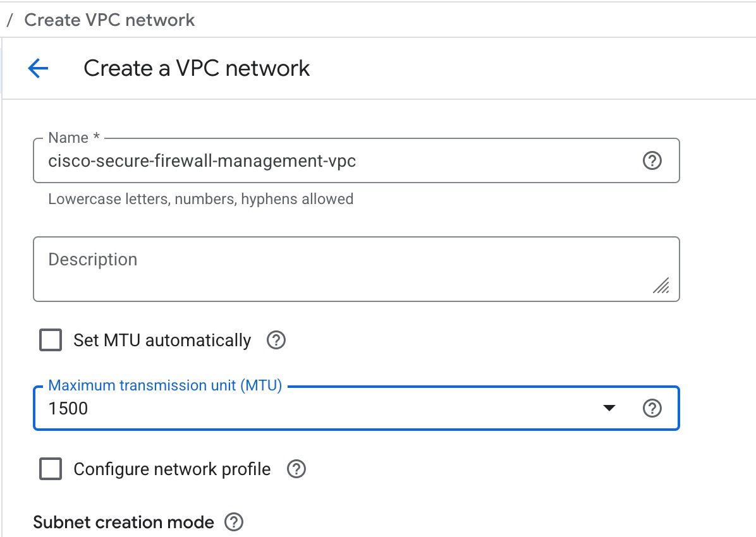The width and height of the screenshot is (756, 537).
Task: Click the Description box resize handle
Action: pos(661,286)
